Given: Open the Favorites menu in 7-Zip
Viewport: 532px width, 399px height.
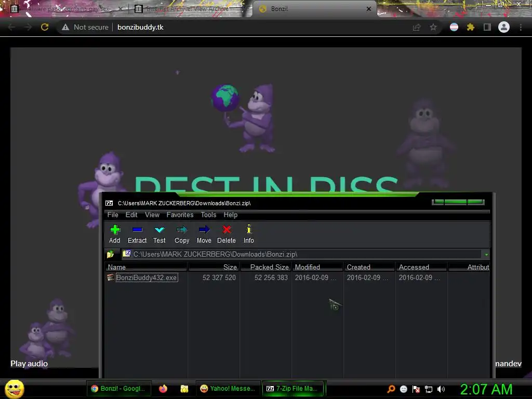Looking at the screenshot, I should 180,215.
